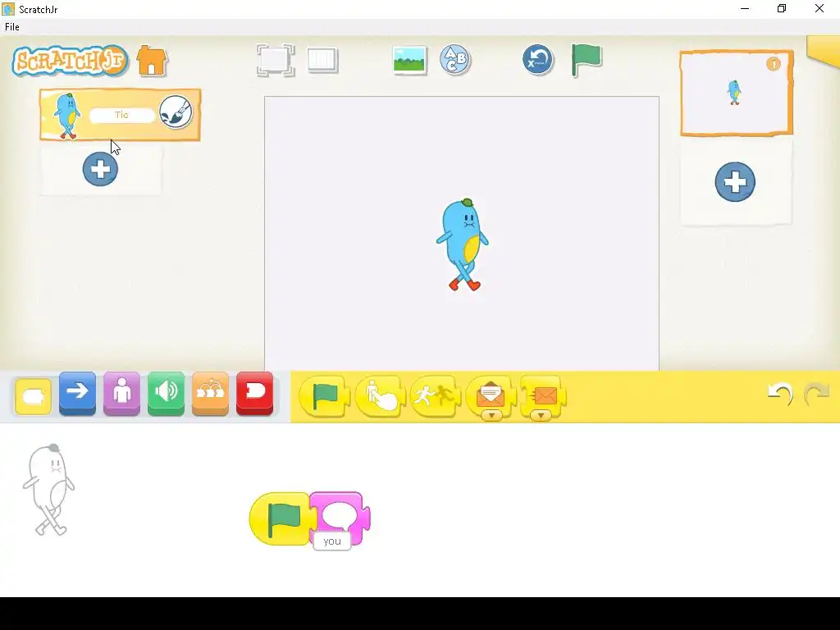Reset characters to starting positions
Viewport: 840px width, 630px height.
pyautogui.click(x=538, y=59)
